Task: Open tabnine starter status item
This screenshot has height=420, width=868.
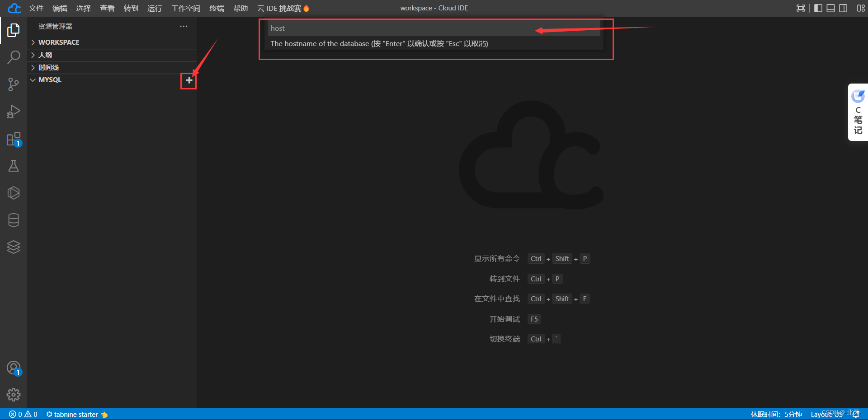Action: click(x=77, y=415)
